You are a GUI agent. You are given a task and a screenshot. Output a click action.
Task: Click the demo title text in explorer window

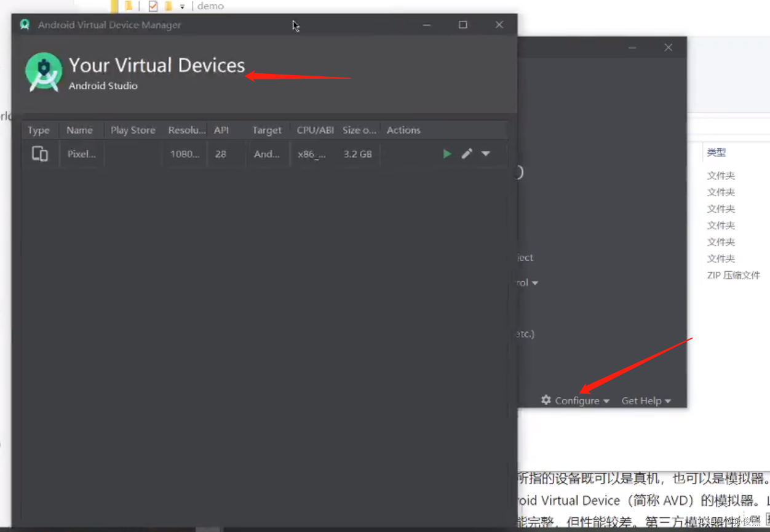tap(211, 6)
